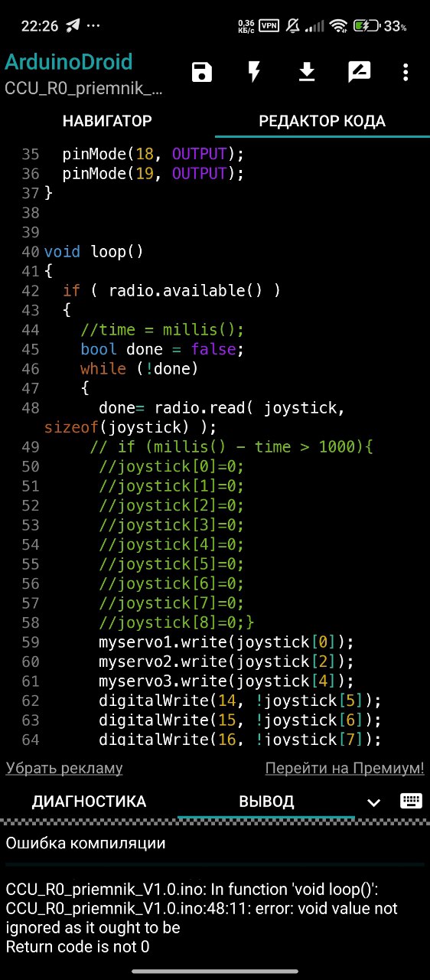
Task: Collapse the output panel with chevron arrow
Action: (x=373, y=802)
